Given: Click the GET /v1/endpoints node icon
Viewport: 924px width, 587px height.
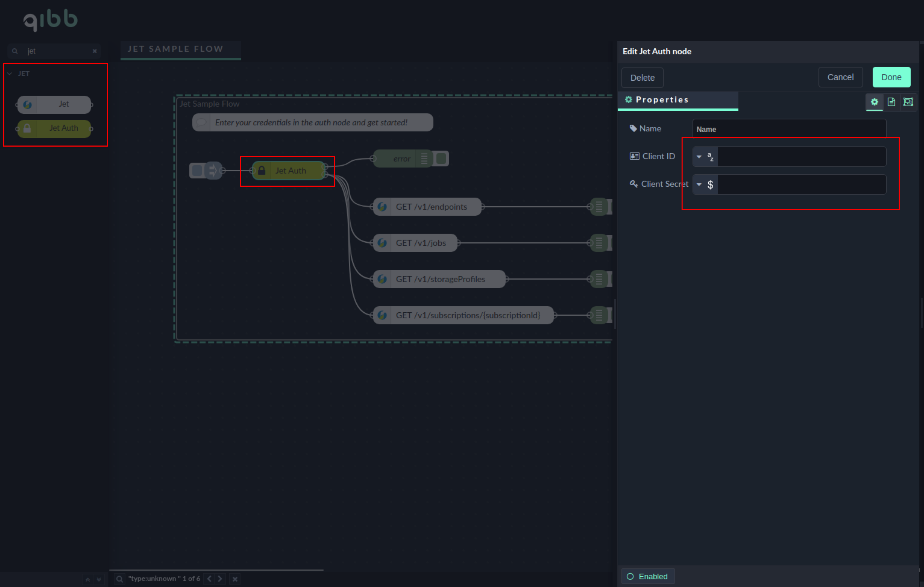Looking at the screenshot, I should coord(382,207).
